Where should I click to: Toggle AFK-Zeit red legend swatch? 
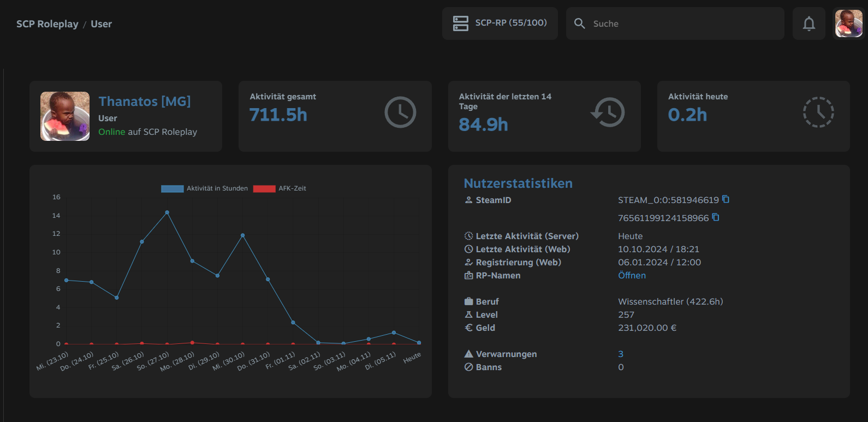tap(264, 189)
